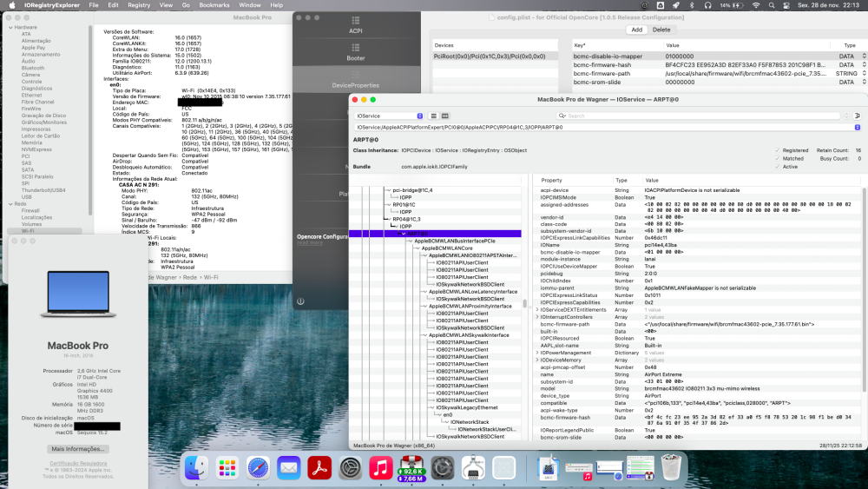The height and width of the screenshot is (489, 868).
Task: Toggle the Registered checkbox
Action: coord(777,150)
